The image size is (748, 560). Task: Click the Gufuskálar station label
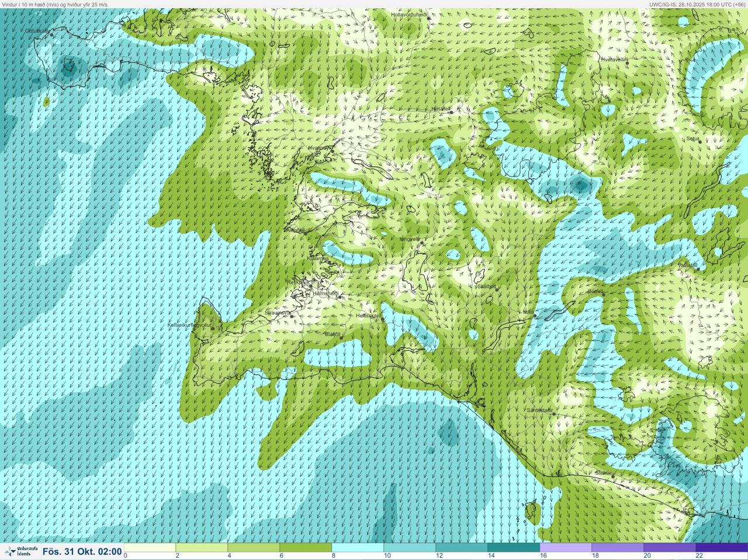[37, 31]
